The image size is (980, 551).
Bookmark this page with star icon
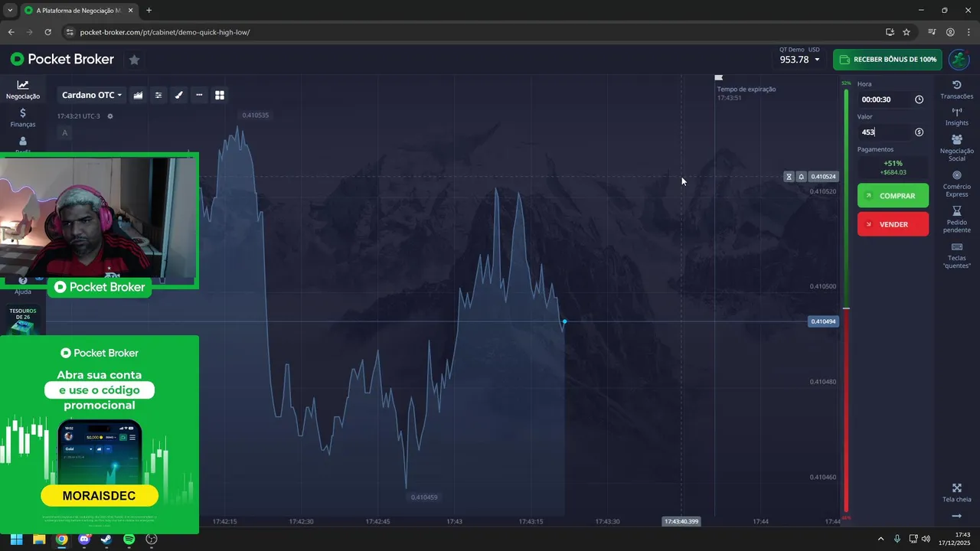tap(906, 32)
